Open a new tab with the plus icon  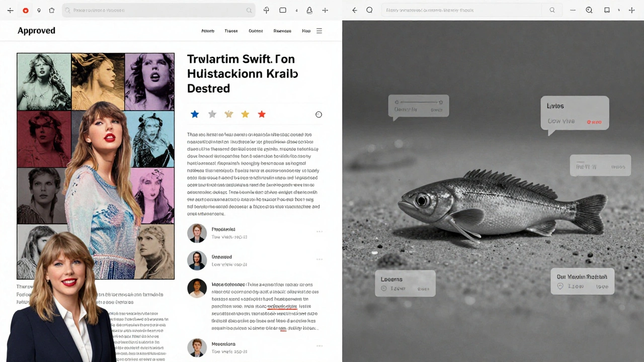pyautogui.click(x=325, y=10)
